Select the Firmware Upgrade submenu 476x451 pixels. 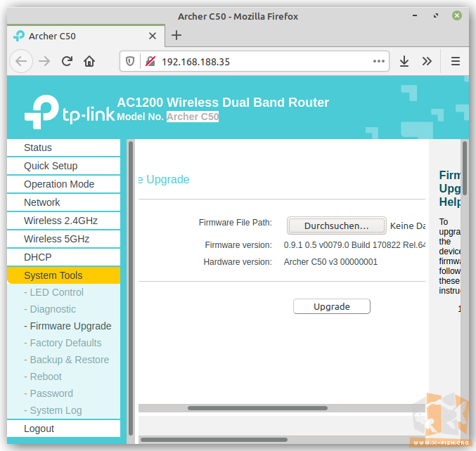(x=67, y=326)
